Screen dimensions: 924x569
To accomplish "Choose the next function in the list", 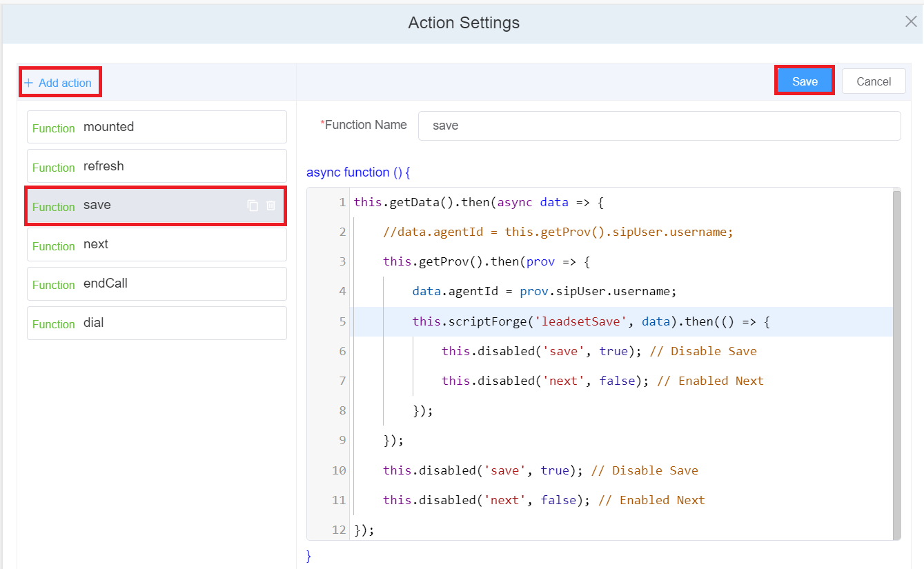I will 157,245.
